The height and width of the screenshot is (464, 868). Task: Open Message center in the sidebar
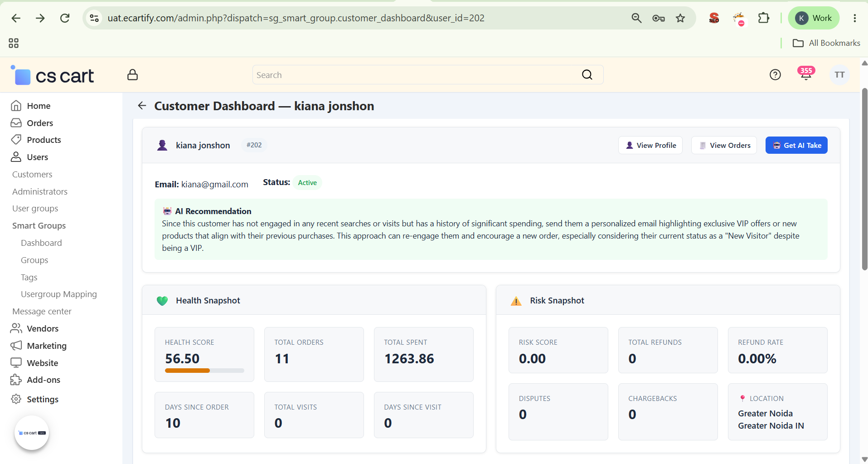pyautogui.click(x=42, y=312)
